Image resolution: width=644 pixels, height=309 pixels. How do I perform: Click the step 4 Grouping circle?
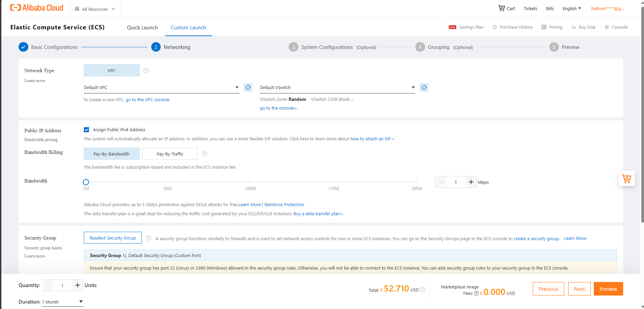point(420,47)
